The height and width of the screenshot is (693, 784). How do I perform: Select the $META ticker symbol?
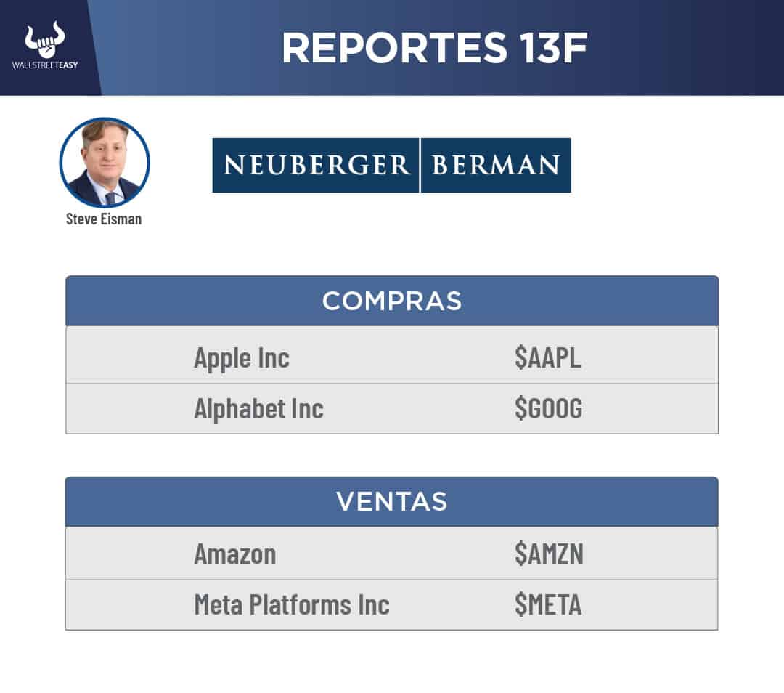point(548,604)
